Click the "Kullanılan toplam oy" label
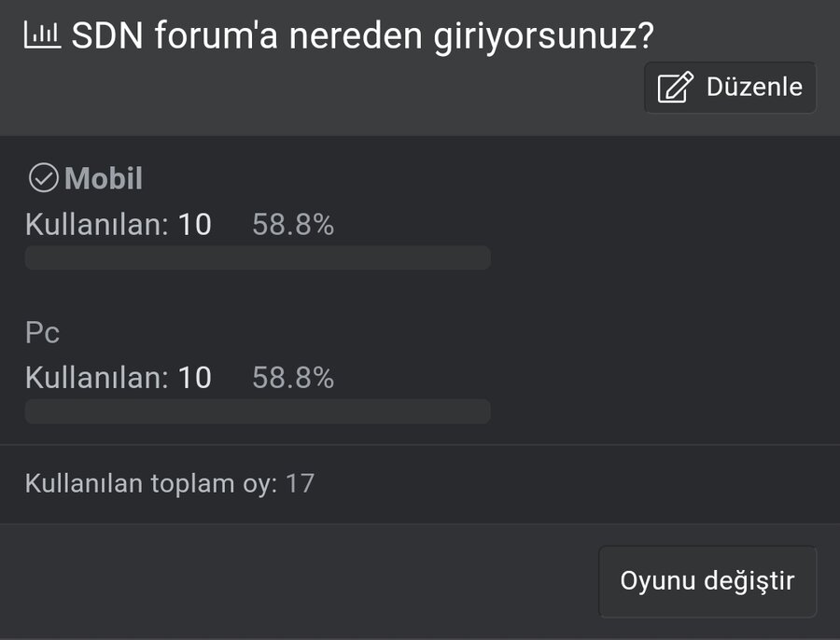Screen dimensions: 840x640 150,483
